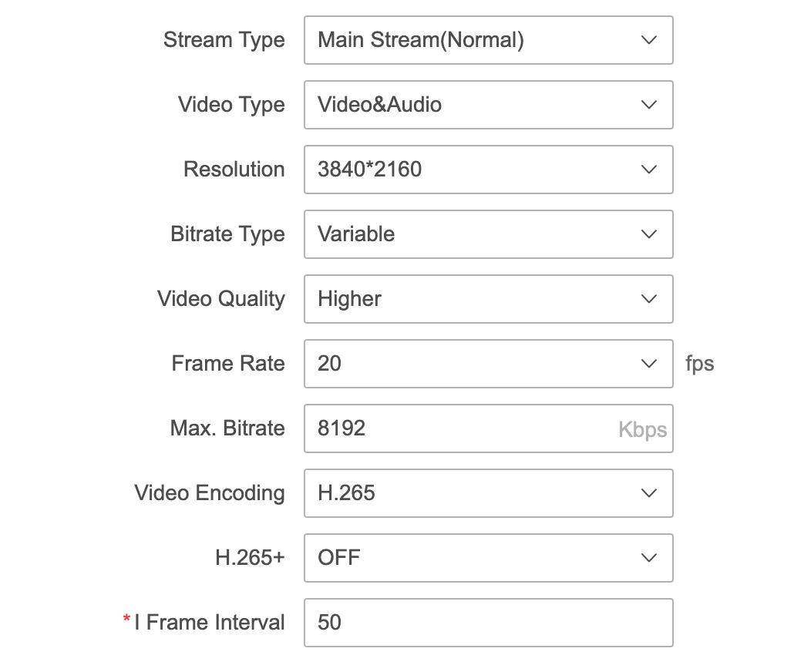Click the fps unit text
Image resolution: width=794 pixels, height=672 pixels.
pyautogui.click(x=699, y=364)
